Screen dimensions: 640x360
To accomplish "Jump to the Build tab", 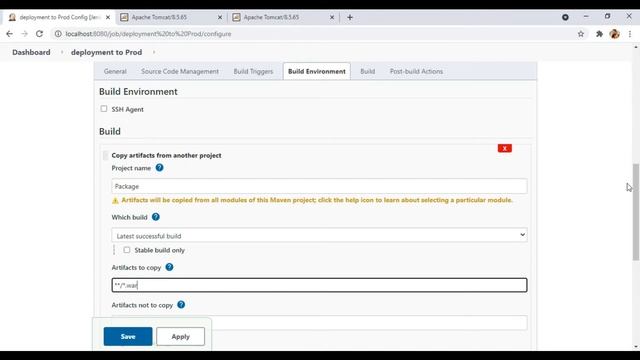I will click(367, 71).
